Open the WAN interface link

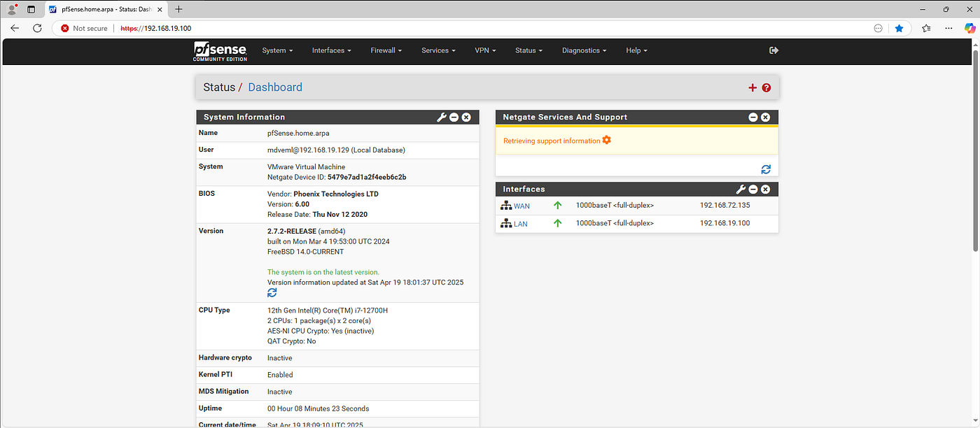tap(521, 206)
